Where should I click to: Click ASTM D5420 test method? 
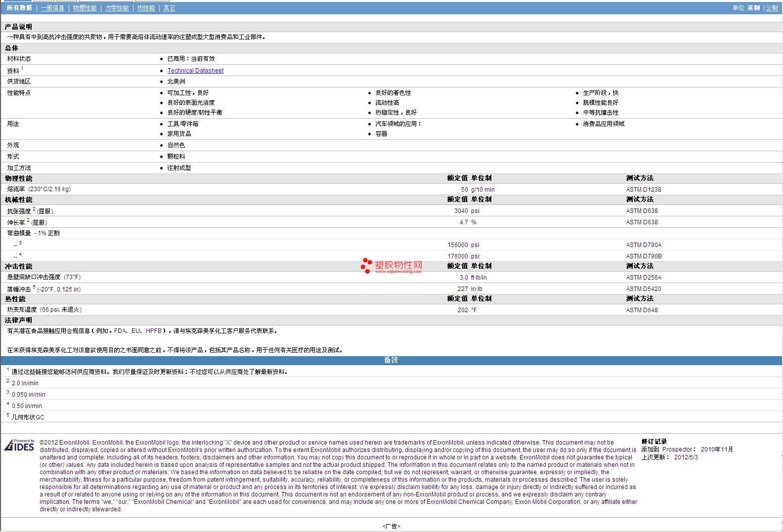pos(644,289)
